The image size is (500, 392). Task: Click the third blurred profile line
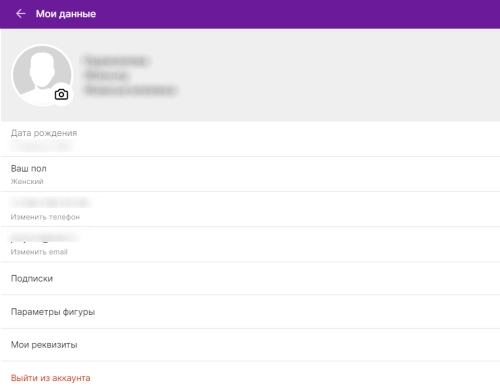coord(130,90)
